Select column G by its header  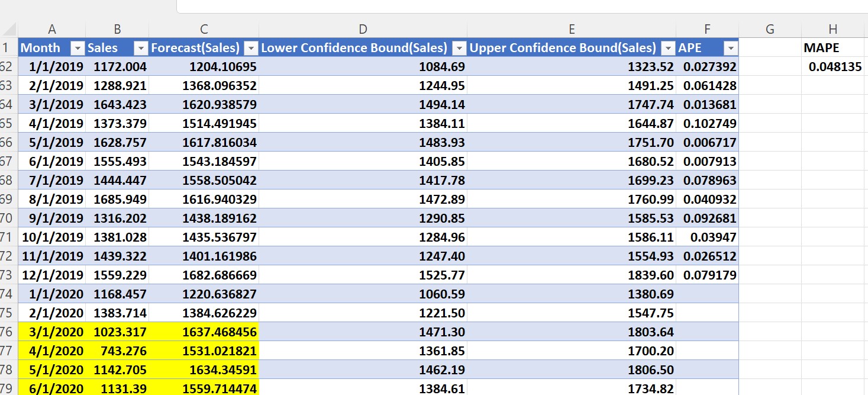(770, 30)
